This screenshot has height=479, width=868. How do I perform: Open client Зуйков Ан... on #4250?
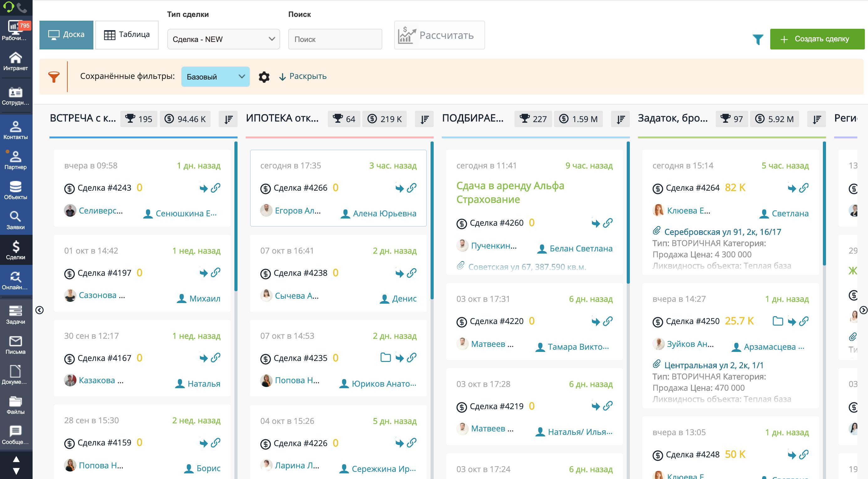coord(690,344)
